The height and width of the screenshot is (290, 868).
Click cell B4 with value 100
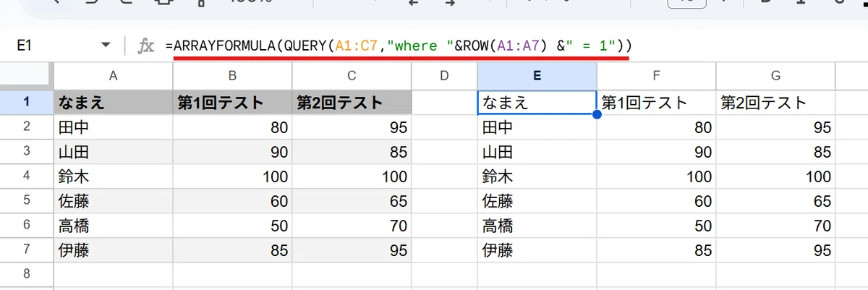click(233, 176)
